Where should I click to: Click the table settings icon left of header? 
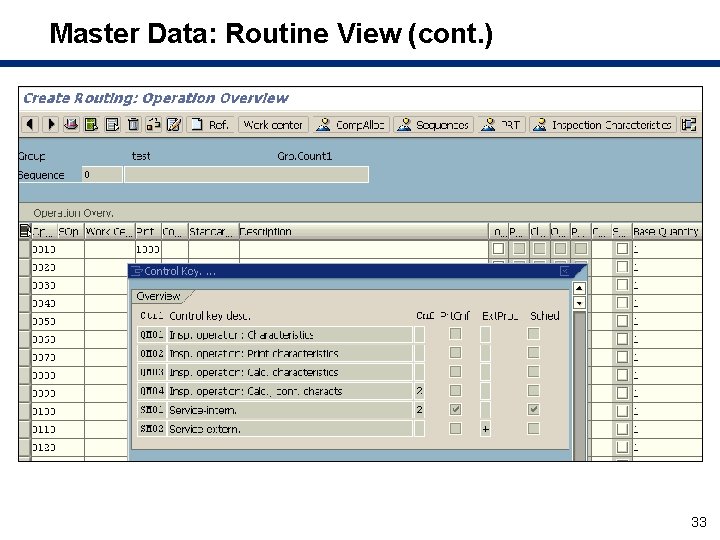25,231
